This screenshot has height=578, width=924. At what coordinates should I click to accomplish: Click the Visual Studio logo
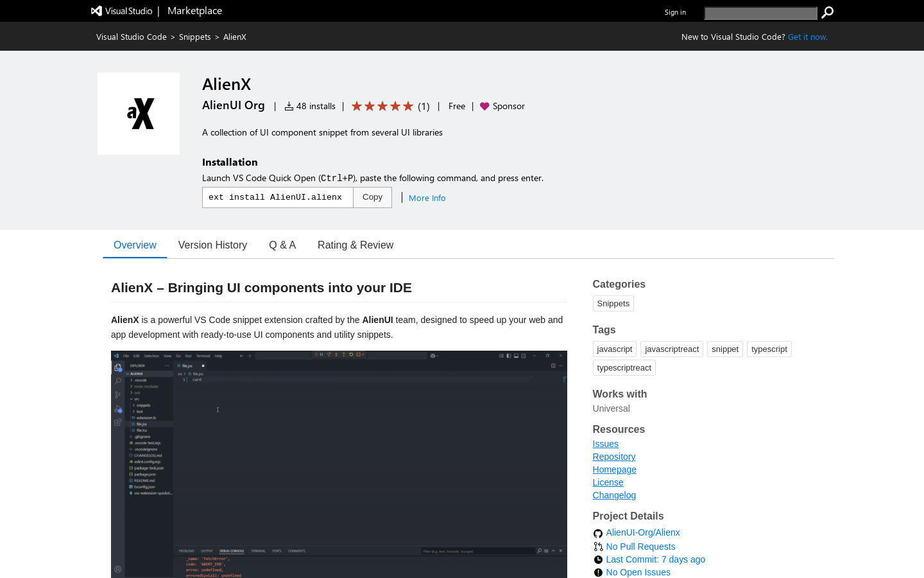122,11
